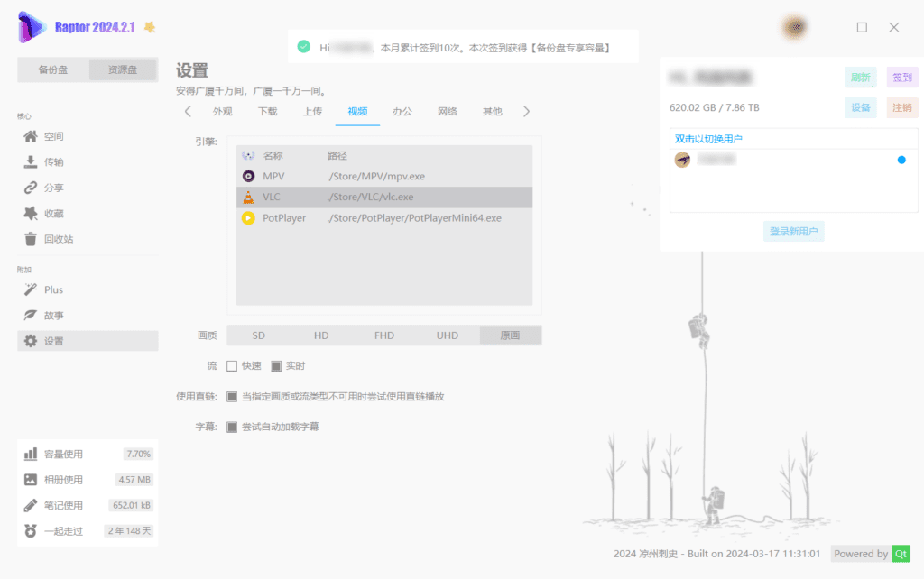Toggle the 实时 stream checkbox
Screen dimensions: 924x579
tap(276, 366)
